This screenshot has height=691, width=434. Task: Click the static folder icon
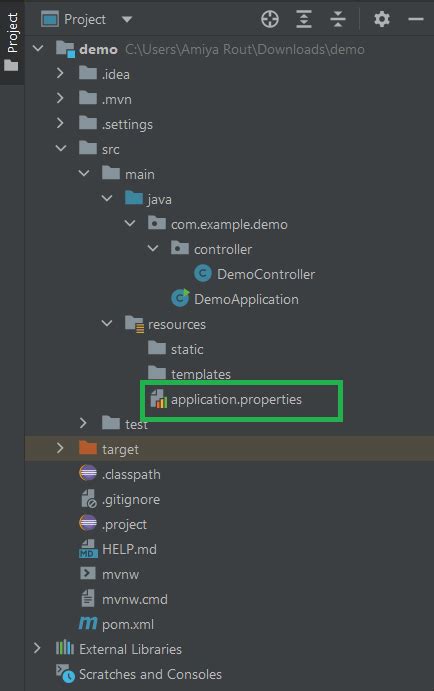tap(156, 348)
